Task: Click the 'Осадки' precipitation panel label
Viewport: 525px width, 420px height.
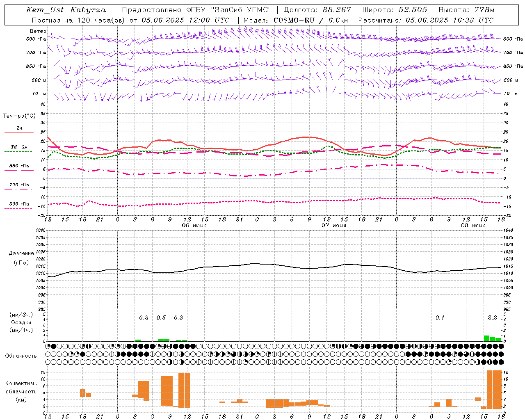Action: [x=21, y=322]
